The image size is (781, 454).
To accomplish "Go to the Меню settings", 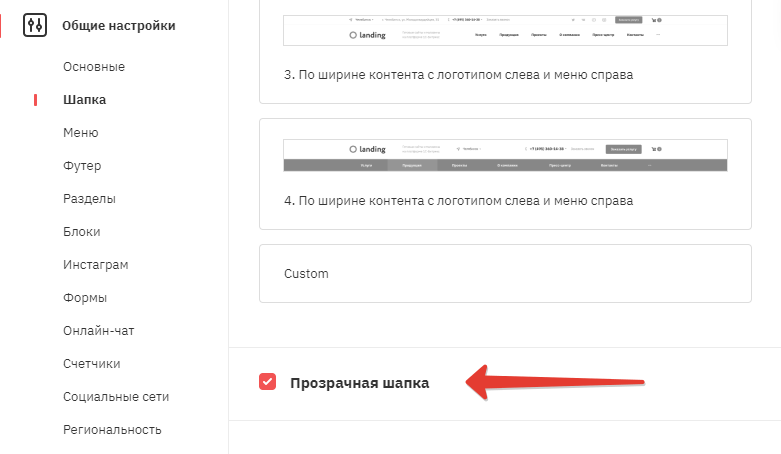I will (81, 133).
